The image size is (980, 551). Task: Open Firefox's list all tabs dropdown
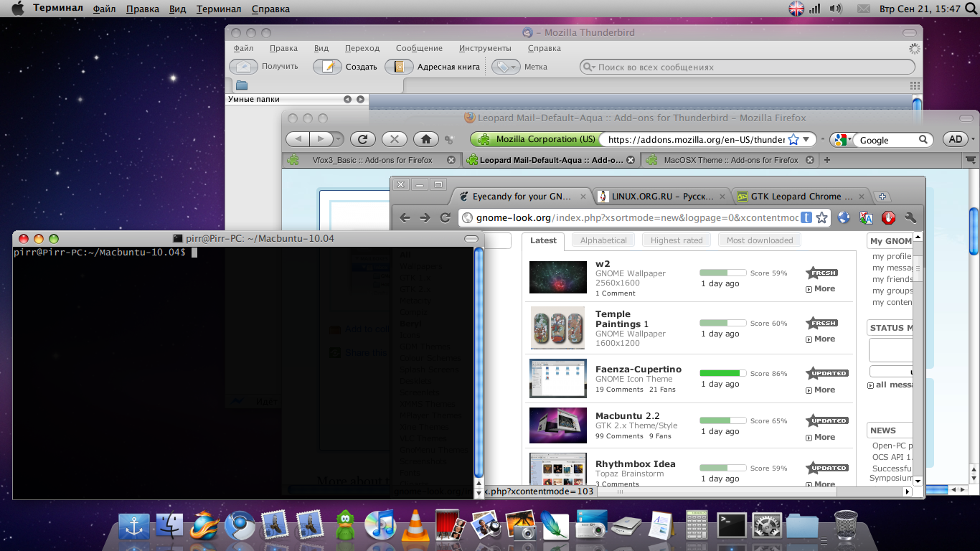point(971,159)
